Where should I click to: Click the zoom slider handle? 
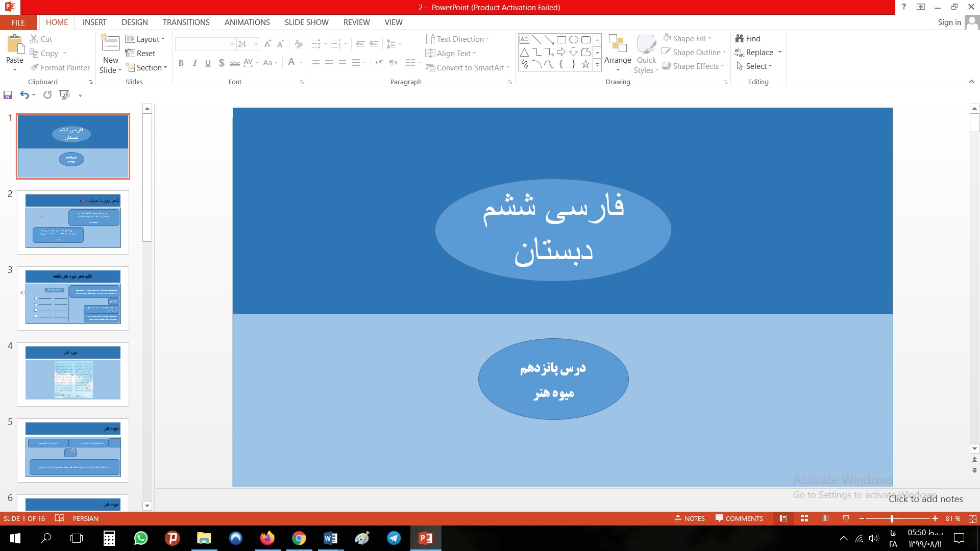(892, 518)
